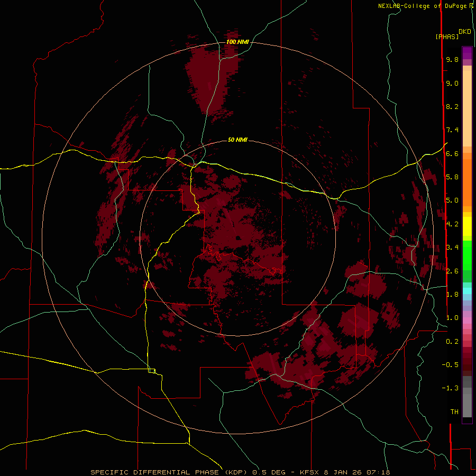Click the 9.0 value on the color scale
Image resolution: width=476 pixels, height=476 pixels.
(x=452, y=83)
